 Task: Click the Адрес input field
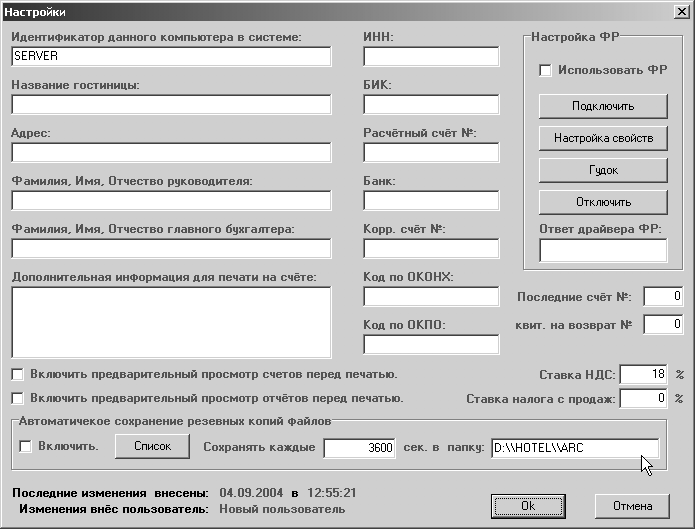171,153
